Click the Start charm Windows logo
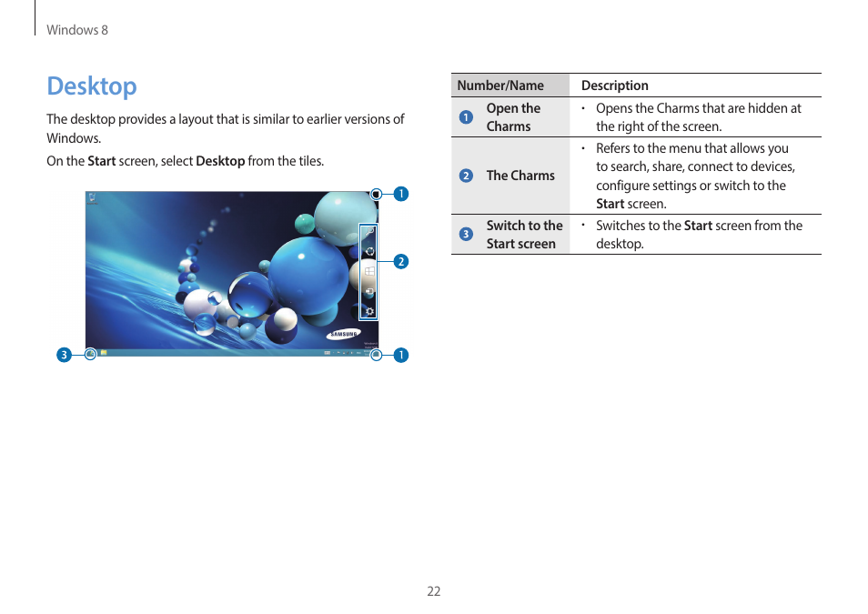 [x=369, y=271]
